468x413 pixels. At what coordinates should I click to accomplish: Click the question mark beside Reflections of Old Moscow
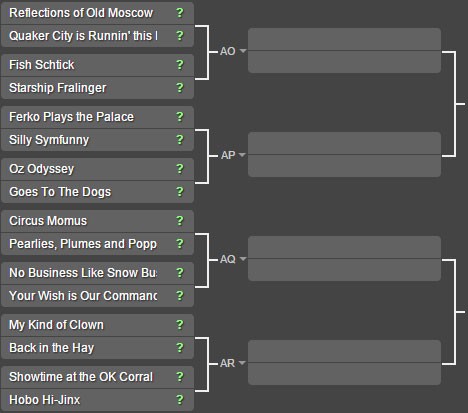point(180,13)
